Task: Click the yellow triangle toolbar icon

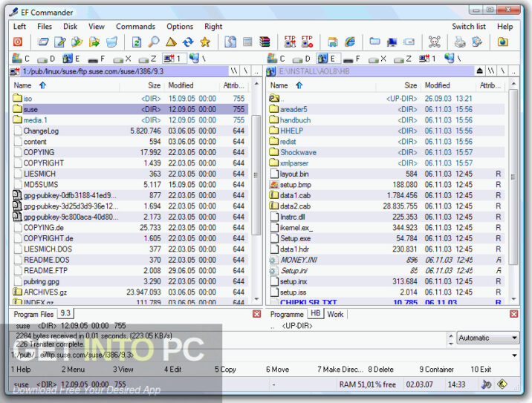Action: tap(171, 42)
